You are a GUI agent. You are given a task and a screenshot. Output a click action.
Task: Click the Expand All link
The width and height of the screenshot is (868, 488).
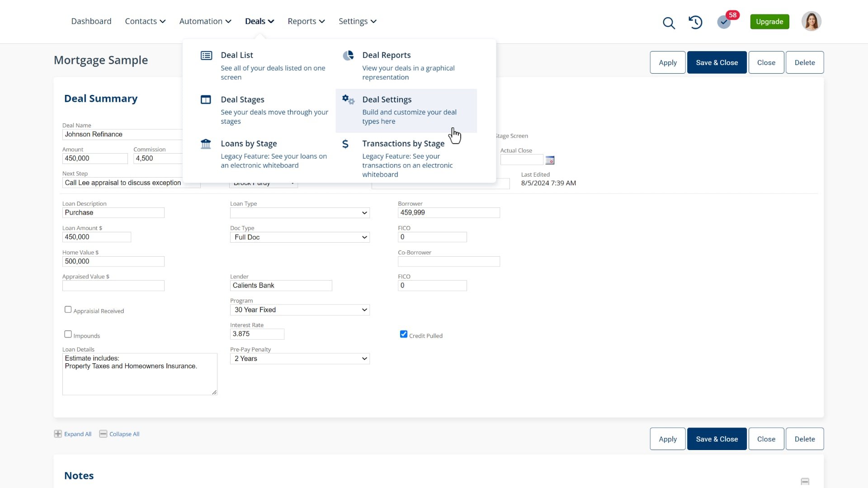(x=77, y=434)
